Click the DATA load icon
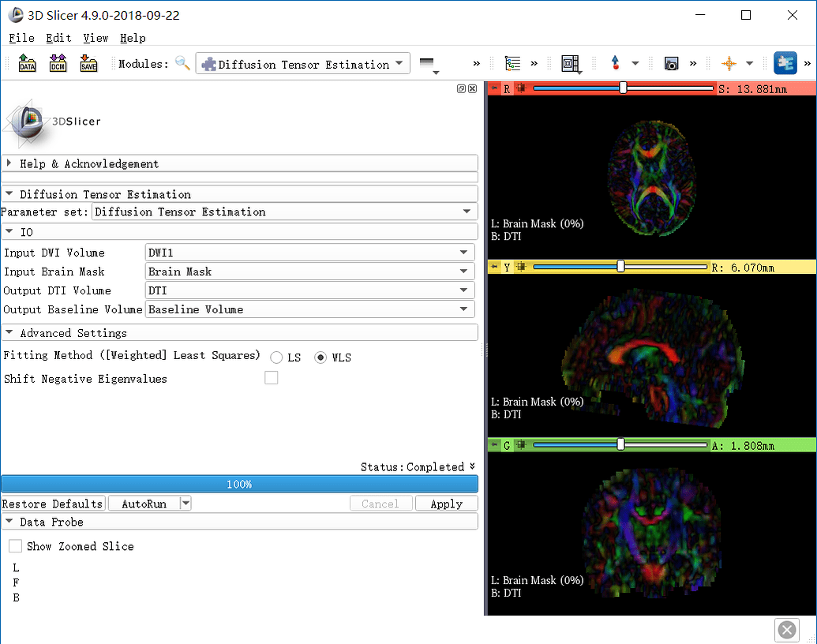 point(28,64)
